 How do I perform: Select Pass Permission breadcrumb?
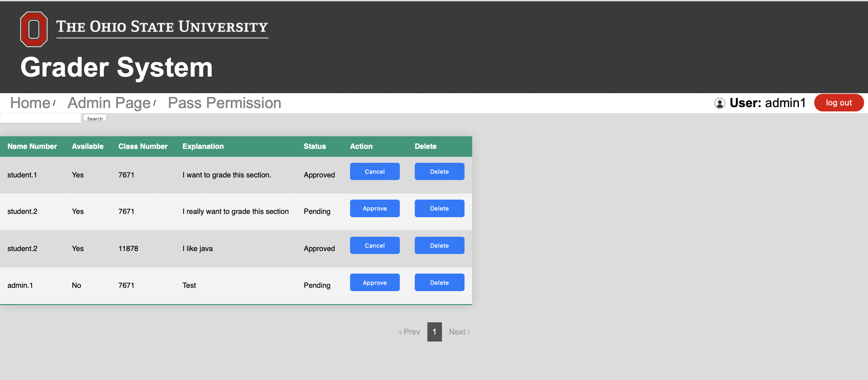click(224, 103)
